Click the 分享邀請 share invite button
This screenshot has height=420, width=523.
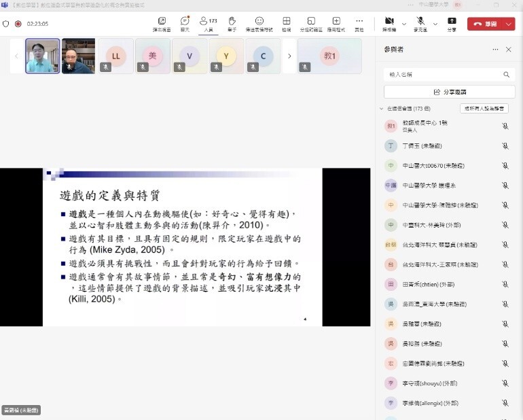(449, 92)
